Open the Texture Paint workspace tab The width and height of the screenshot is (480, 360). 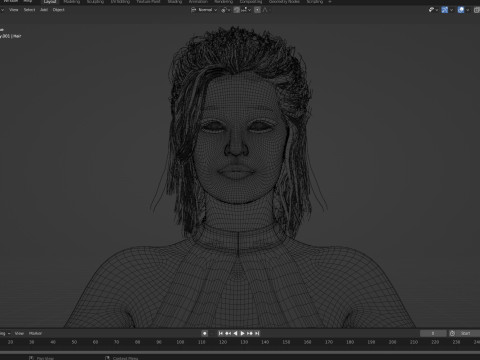click(148, 2)
